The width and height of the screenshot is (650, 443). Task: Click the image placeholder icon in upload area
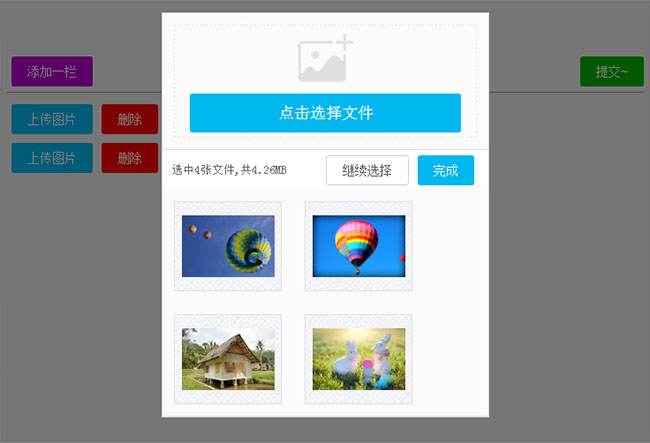pyautogui.click(x=321, y=64)
